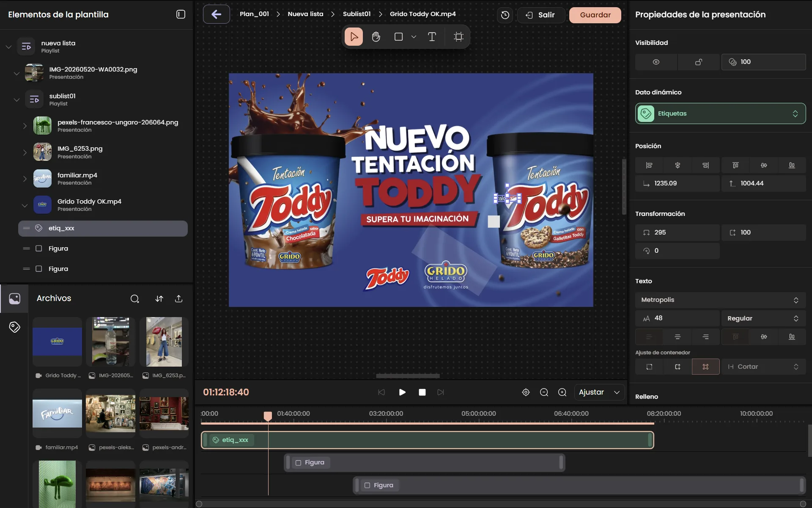Choose the rectangle shape tool

click(x=398, y=37)
